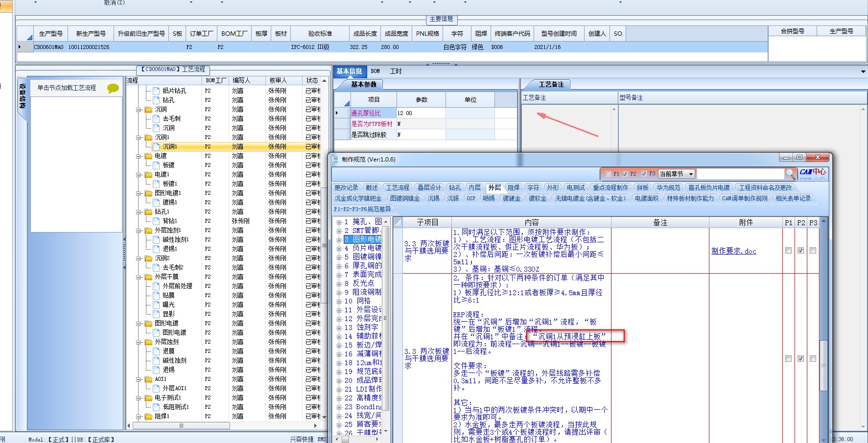
Task: Click 单击节点加载工艺流程 button
Action: [x=67, y=88]
